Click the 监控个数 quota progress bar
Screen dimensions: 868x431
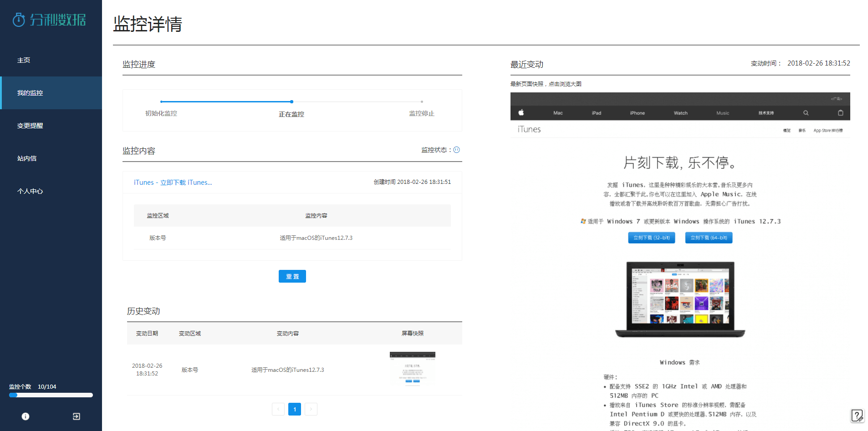(51, 395)
